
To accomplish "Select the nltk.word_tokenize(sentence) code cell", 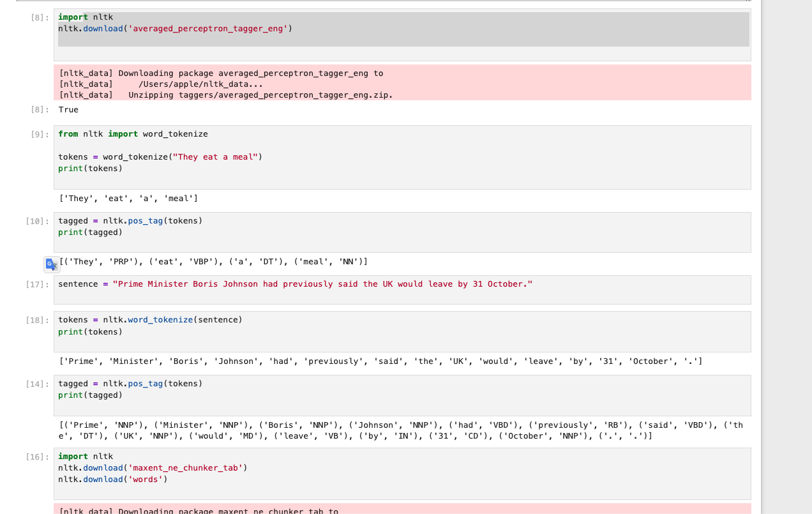I will [402, 331].
